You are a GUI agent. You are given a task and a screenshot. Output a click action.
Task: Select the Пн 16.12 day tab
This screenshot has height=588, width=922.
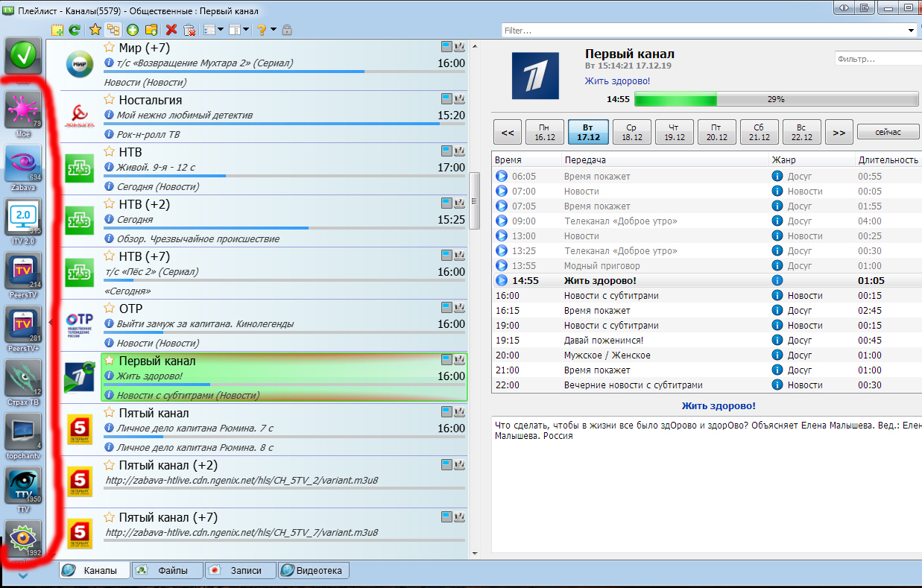[x=545, y=132]
